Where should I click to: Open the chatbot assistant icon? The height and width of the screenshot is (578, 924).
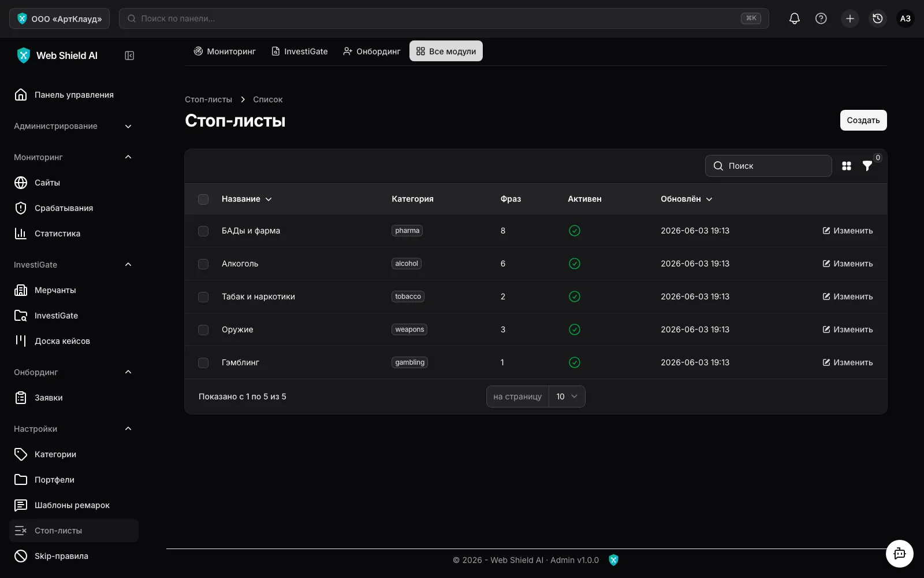point(899,554)
